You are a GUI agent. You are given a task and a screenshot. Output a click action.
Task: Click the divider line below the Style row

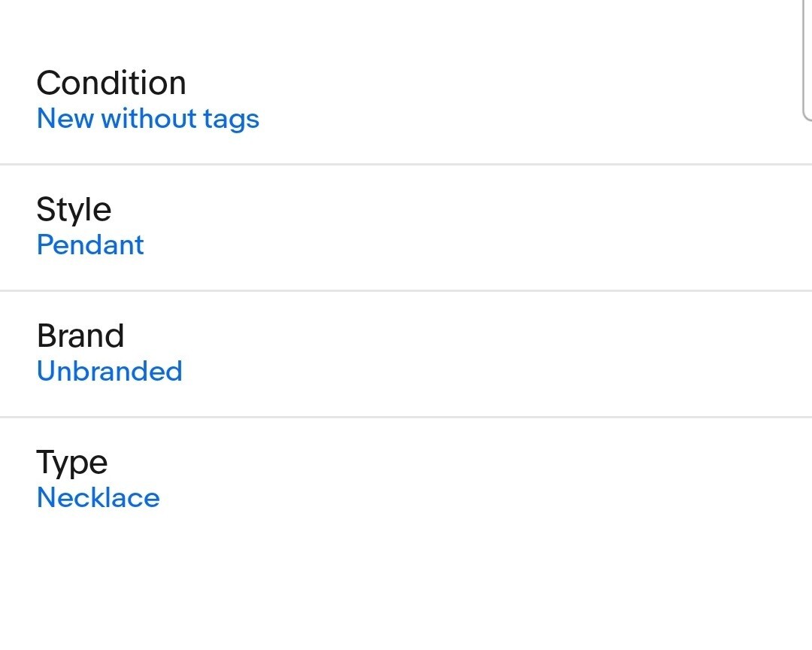(406, 291)
